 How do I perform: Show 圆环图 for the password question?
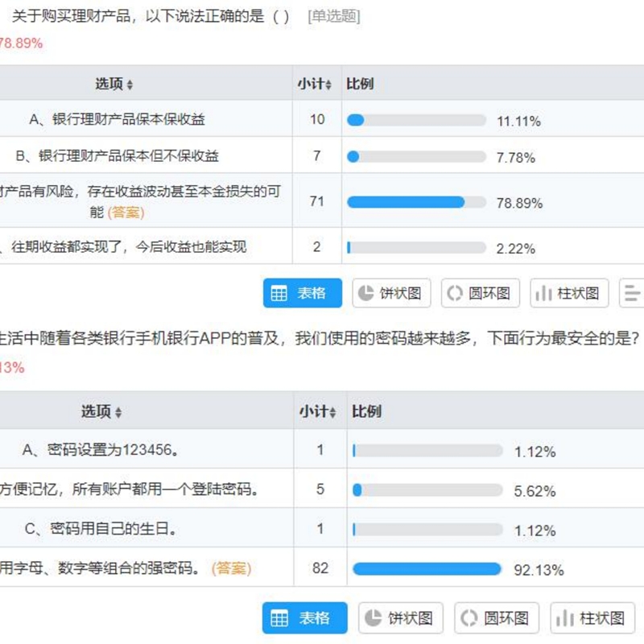coord(497,618)
